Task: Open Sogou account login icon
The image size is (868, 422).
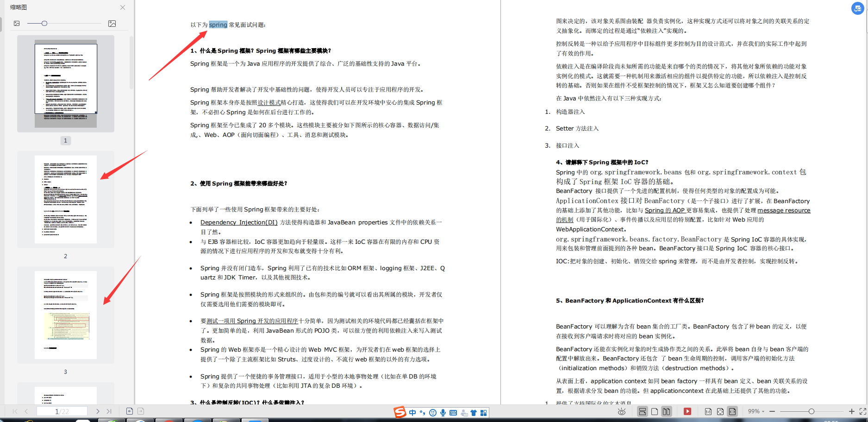Action: [464, 413]
